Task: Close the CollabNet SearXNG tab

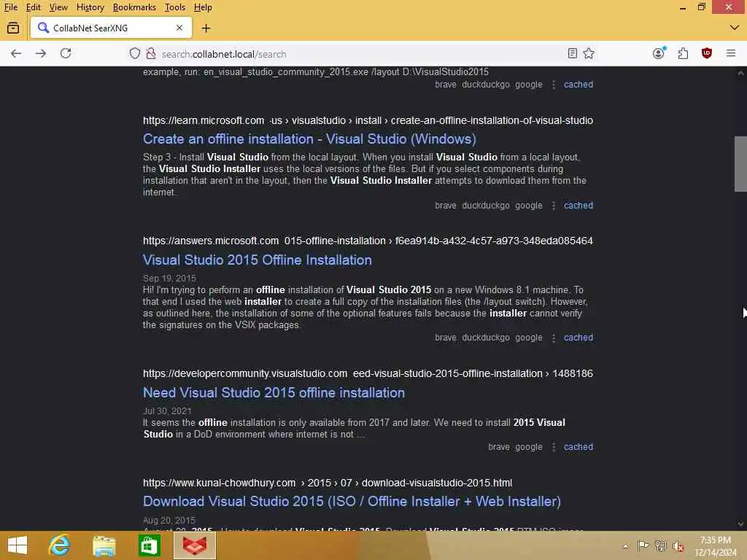Action: click(x=179, y=28)
